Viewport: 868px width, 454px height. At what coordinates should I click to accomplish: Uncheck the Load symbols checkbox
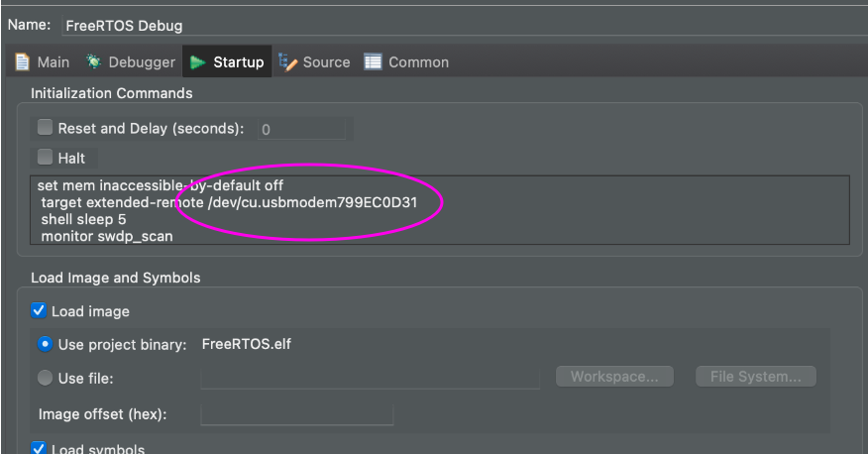tap(39, 447)
